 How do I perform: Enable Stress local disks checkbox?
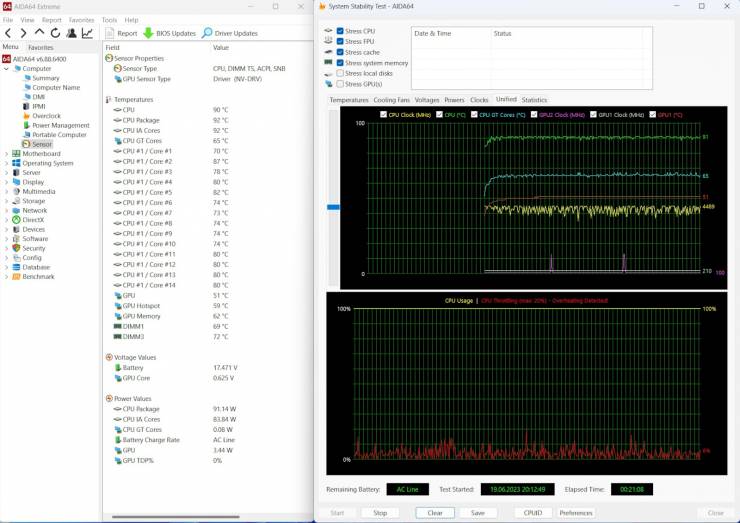(340, 73)
